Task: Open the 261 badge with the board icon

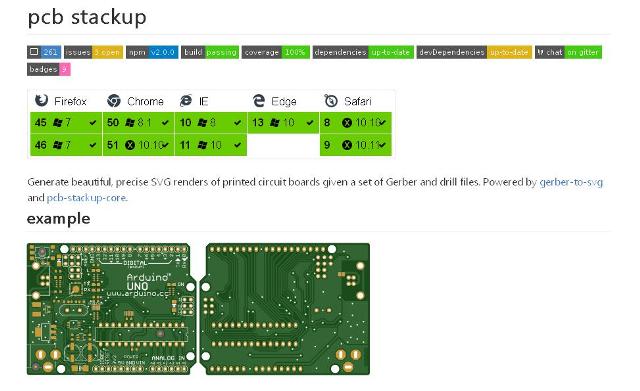Action: tap(44, 52)
